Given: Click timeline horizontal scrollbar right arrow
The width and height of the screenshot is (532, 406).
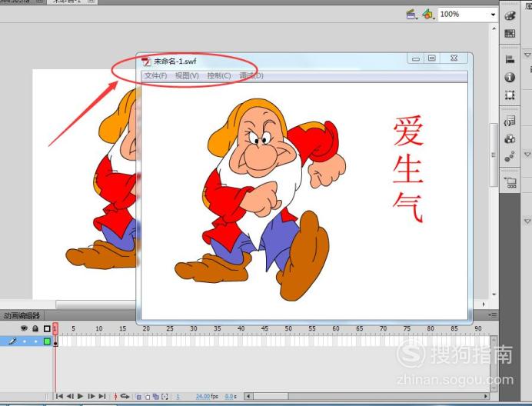Looking at the screenshot, I should pyautogui.click(x=486, y=396).
